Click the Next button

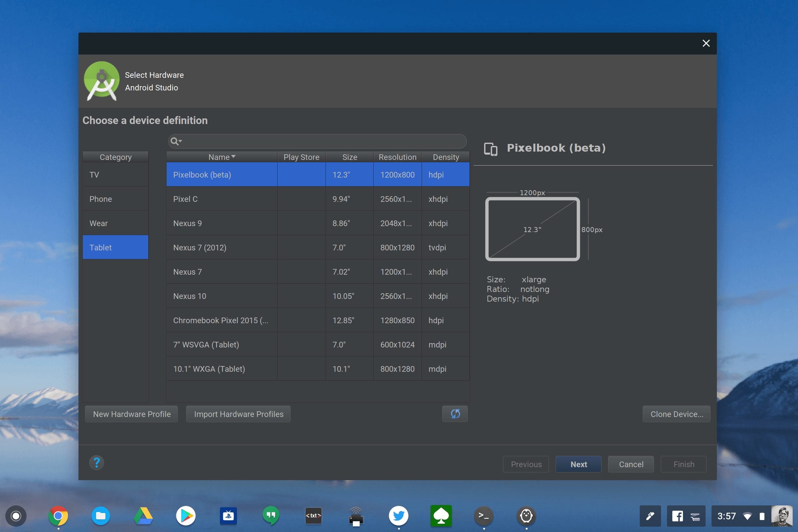click(x=579, y=464)
